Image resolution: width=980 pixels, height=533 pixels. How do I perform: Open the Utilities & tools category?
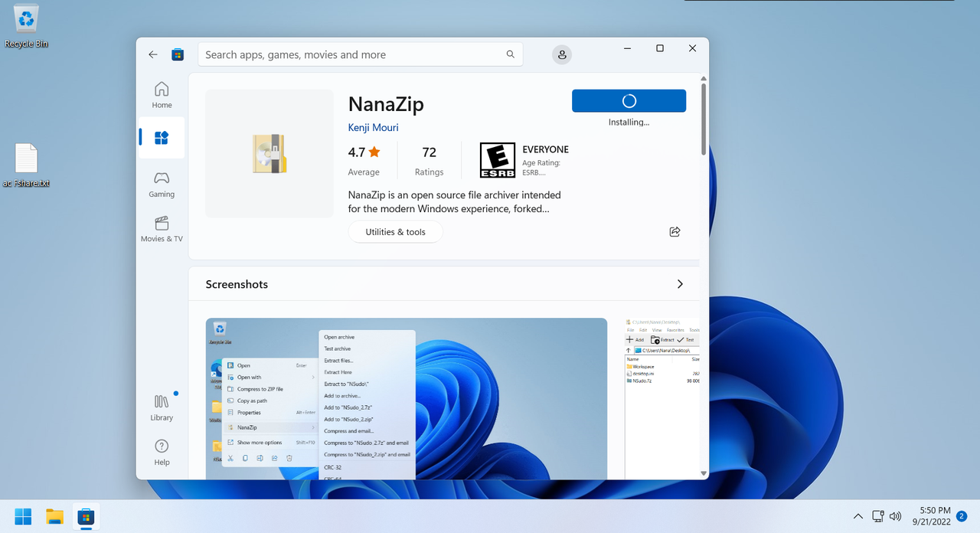(x=395, y=232)
